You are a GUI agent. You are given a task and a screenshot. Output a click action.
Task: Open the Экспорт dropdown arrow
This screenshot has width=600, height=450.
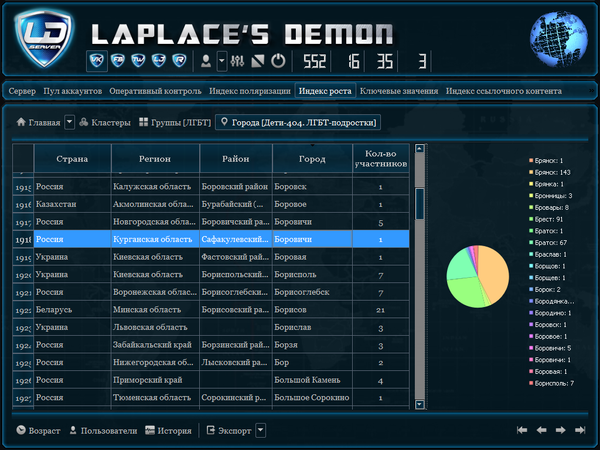[x=260, y=430]
